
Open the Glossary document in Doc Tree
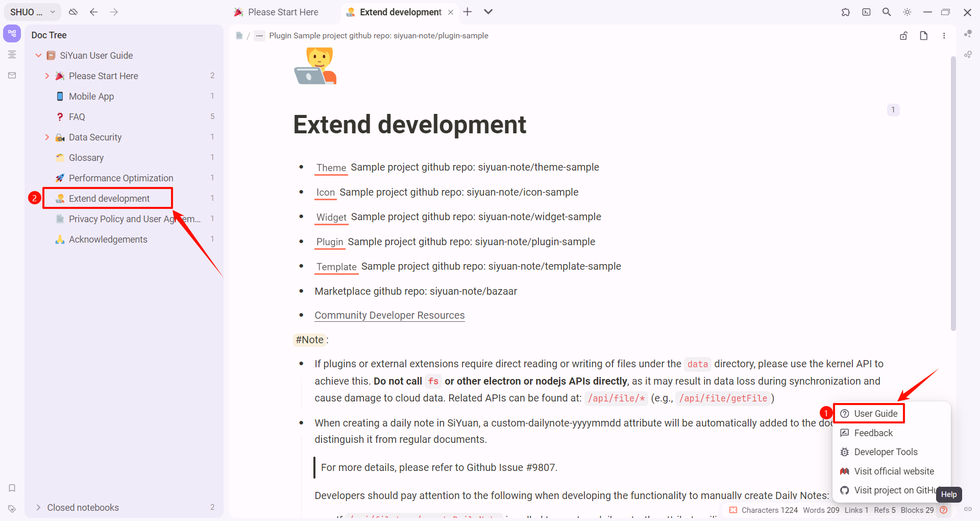pyautogui.click(x=86, y=158)
